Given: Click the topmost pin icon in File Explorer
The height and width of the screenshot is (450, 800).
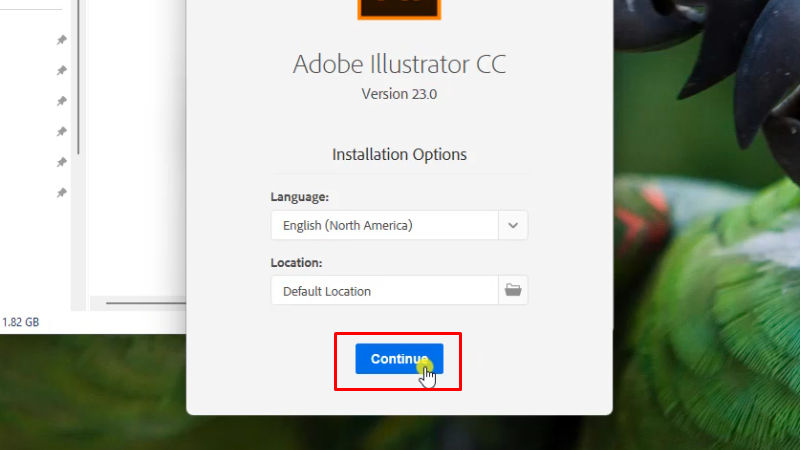Looking at the screenshot, I should [61, 40].
